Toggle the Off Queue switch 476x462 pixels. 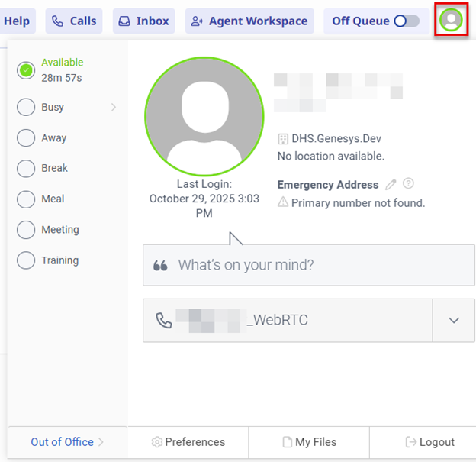pos(407,21)
